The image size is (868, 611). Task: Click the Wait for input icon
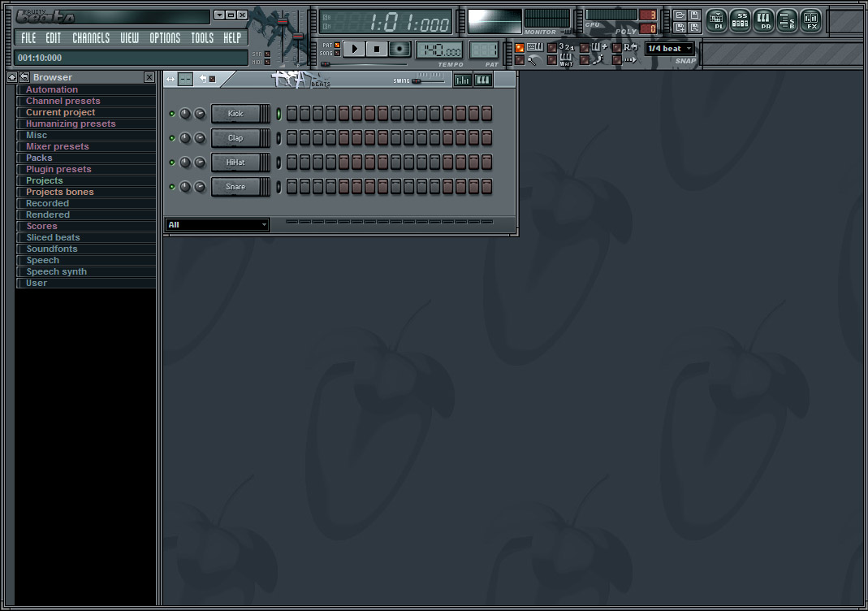566,60
